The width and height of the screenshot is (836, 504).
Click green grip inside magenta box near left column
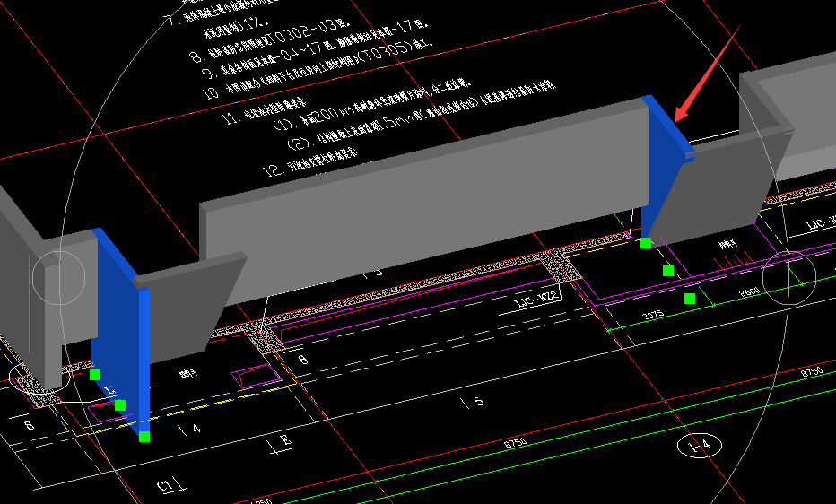(x=120, y=405)
